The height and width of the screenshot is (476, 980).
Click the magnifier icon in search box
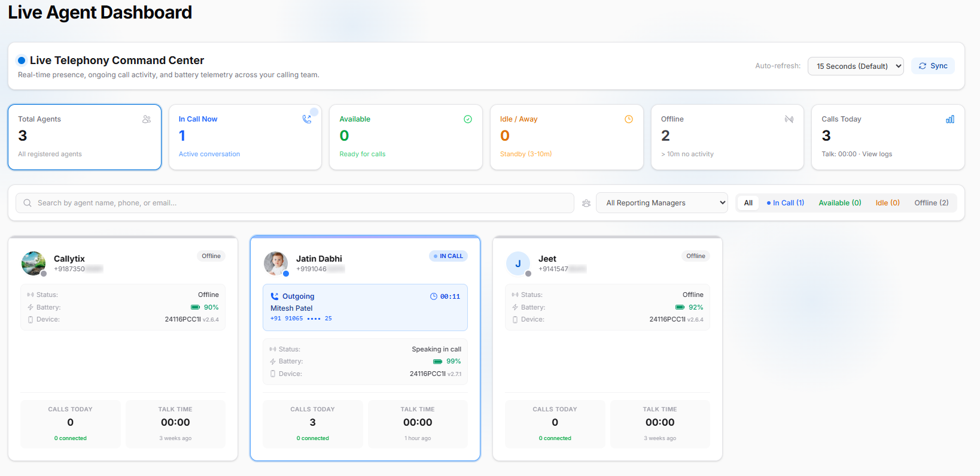click(28, 203)
